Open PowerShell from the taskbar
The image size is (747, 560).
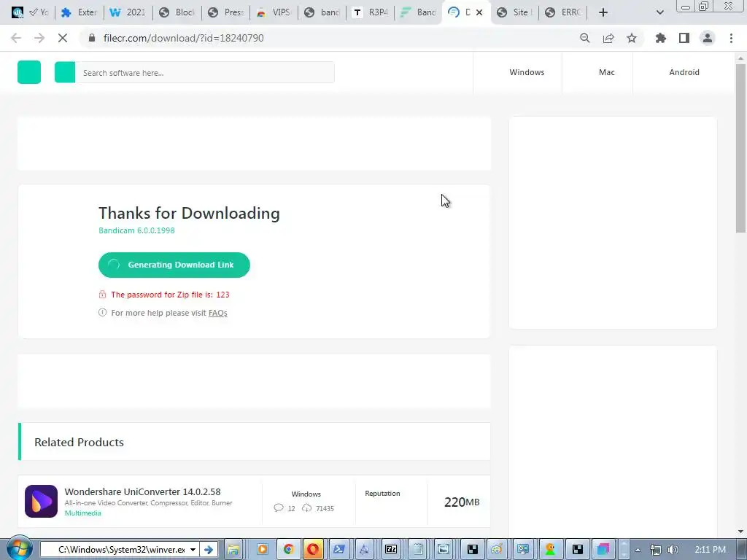[x=339, y=550]
